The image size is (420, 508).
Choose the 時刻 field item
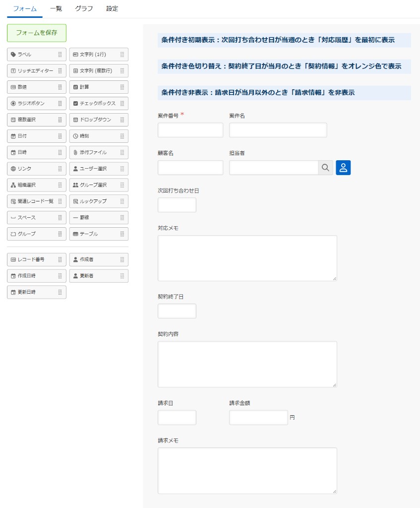[99, 136]
